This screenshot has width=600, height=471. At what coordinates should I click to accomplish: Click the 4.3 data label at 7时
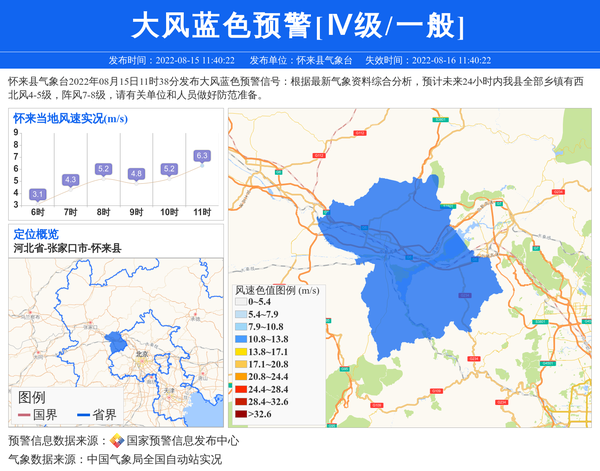point(70,179)
